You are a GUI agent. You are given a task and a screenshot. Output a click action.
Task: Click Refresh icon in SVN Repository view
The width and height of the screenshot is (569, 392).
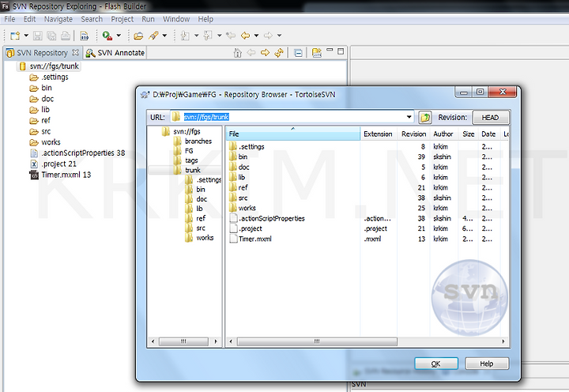(x=279, y=53)
